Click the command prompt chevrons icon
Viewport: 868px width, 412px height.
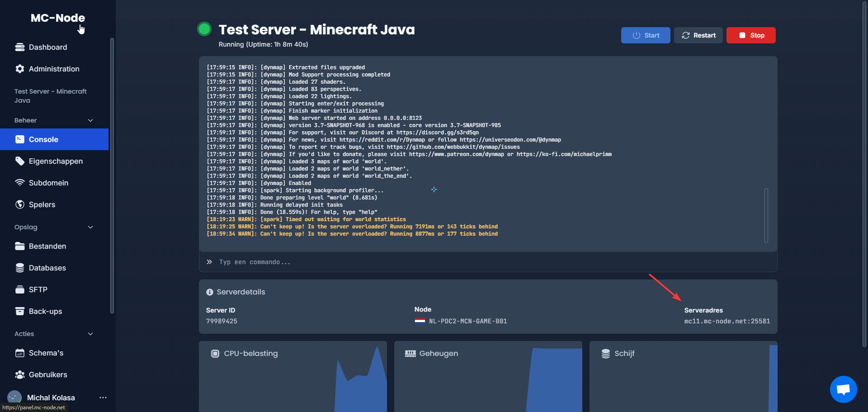(x=209, y=262)
